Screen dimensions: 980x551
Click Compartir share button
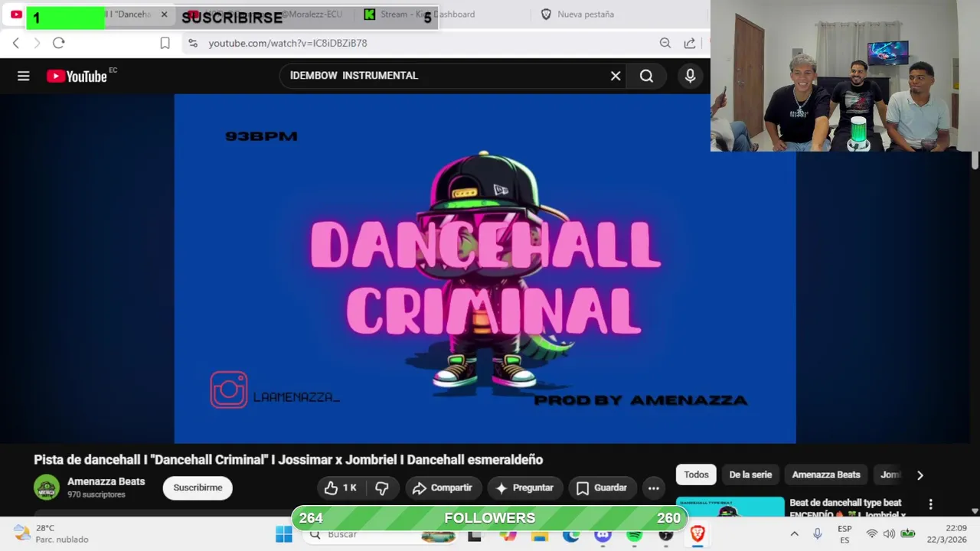tap(443, 487)
